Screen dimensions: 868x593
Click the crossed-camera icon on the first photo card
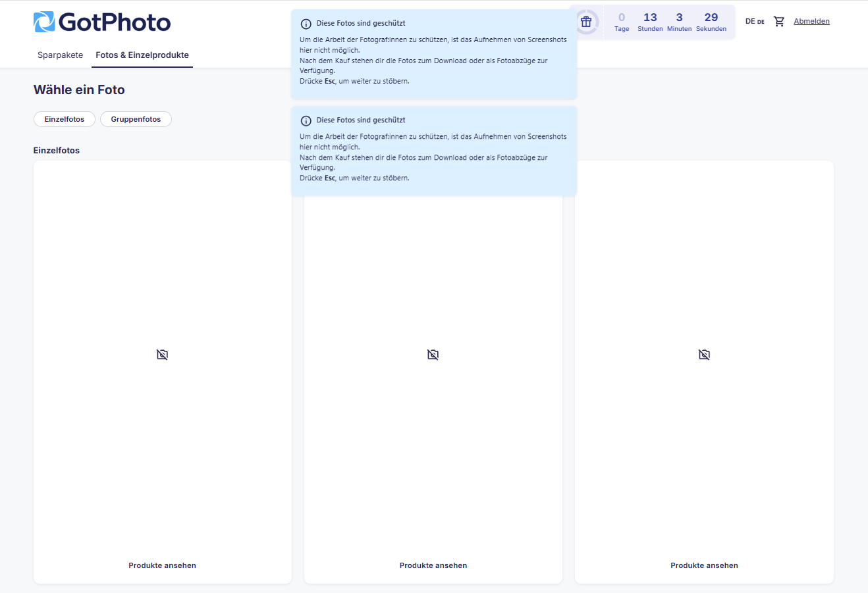pos(162,354)
